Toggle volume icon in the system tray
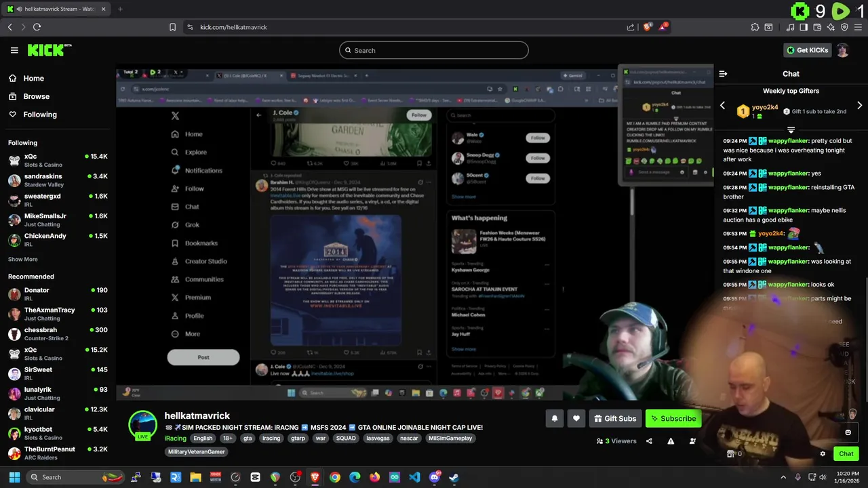Image resolution: width=868 pixels, height=488 pixels. [823, 477]
